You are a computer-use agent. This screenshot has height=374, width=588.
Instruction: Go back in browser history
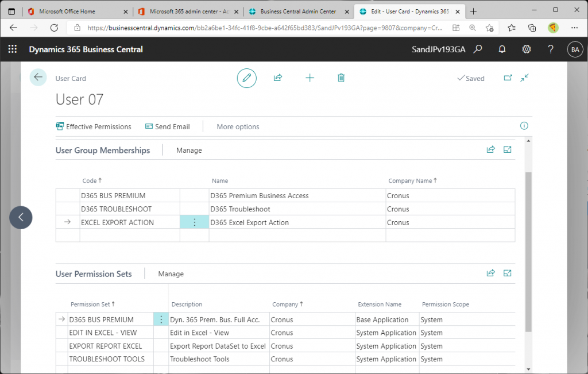(x=14, y=28)
